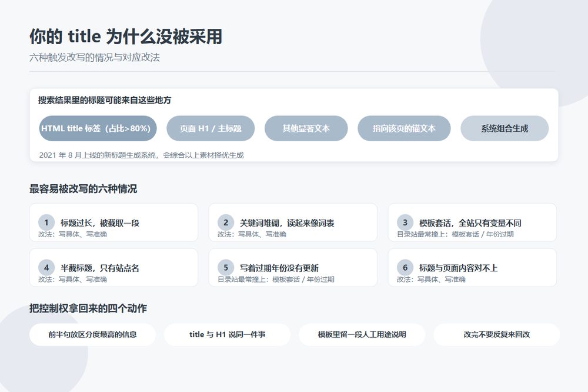Click number badge 1 on '标题过长' card

(x=46, y=222)
